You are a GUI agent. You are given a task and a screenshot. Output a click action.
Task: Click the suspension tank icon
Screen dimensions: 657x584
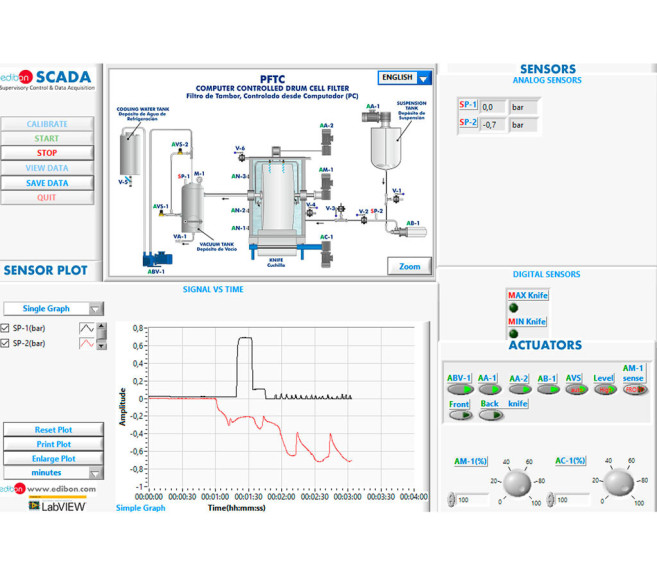point(387,147)
